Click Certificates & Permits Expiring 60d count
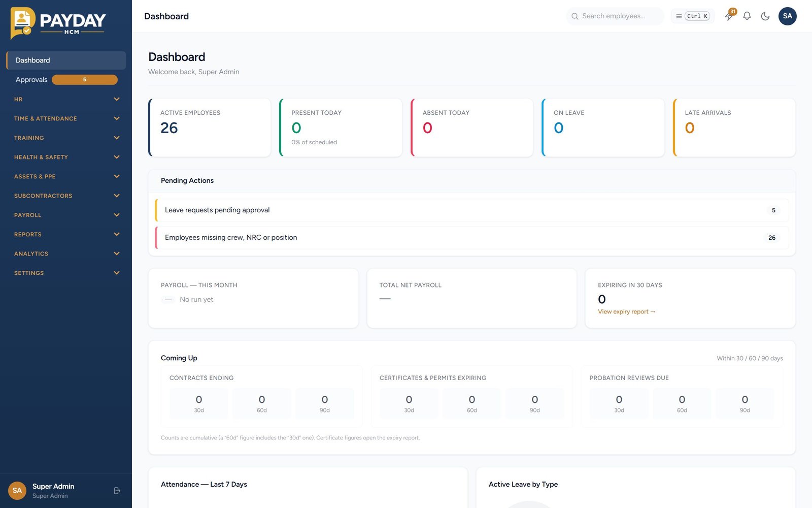The image size is (812, 508). click(x=472, y=403)
